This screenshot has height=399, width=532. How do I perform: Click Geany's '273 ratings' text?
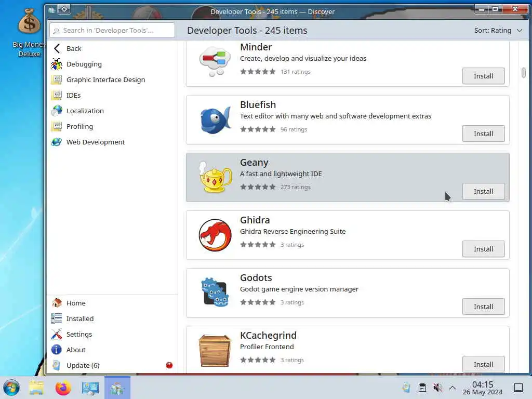coord(295,187)
